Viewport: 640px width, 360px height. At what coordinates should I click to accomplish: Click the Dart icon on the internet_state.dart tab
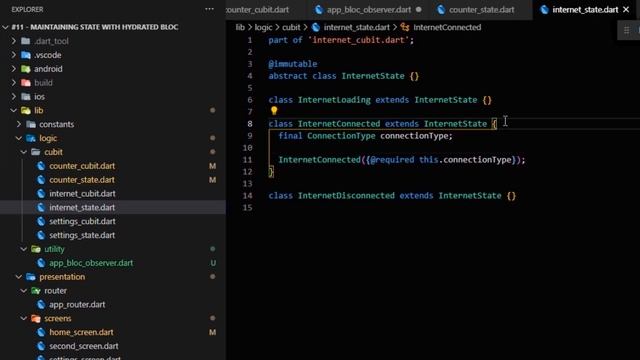544,9
